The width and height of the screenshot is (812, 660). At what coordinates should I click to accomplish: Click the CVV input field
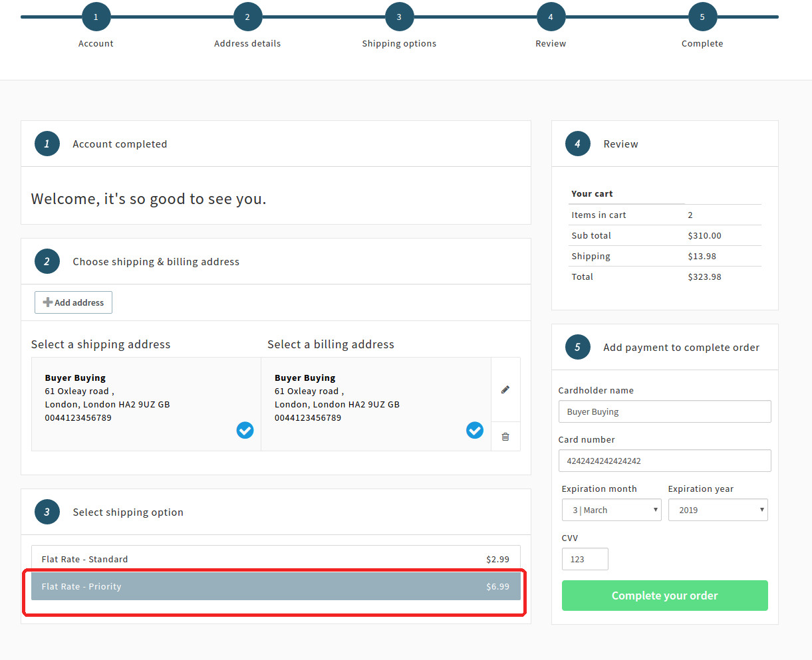tap(585, 559)
